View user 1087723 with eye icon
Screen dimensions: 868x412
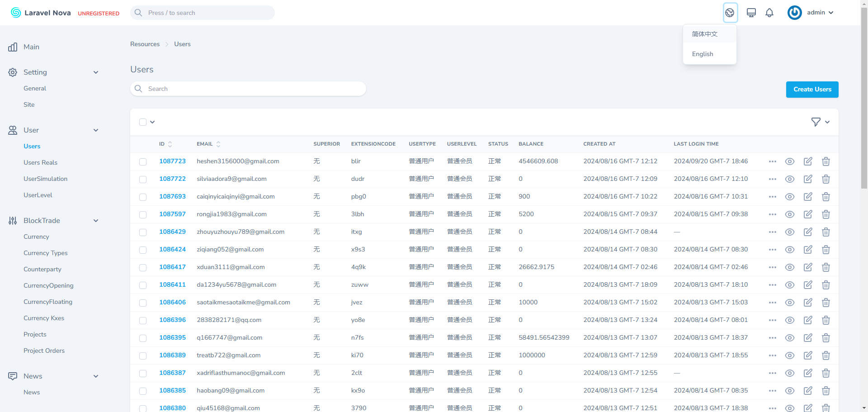pos(789,161)
